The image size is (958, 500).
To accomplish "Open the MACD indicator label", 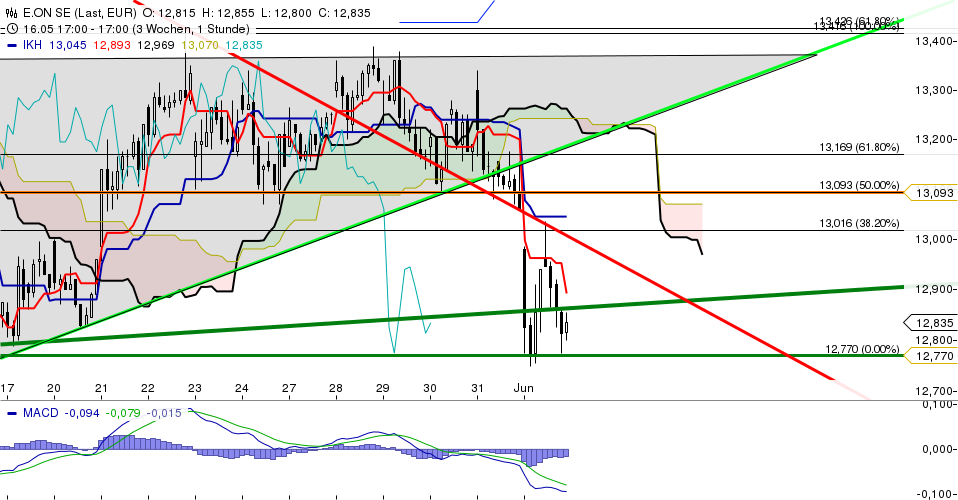I will pos(40,413).
